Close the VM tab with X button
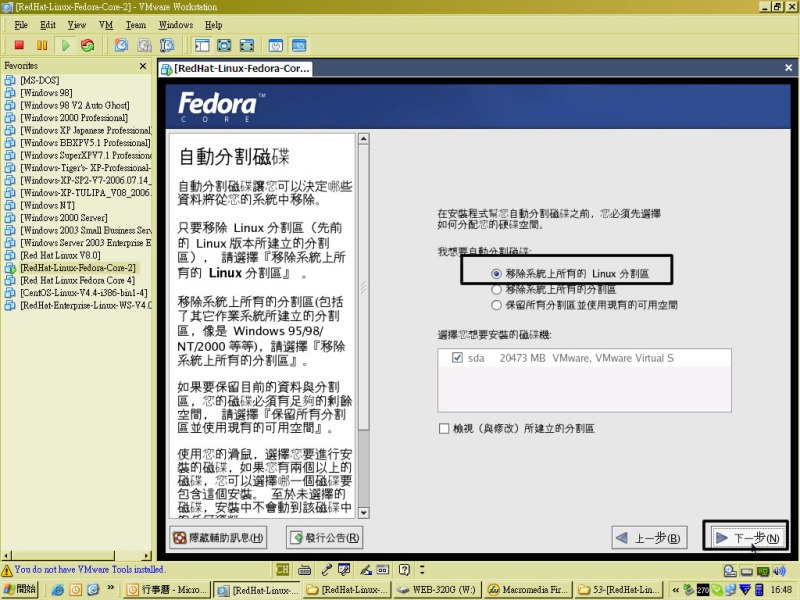Image resolution: width=800 pixels, height=600 pixels. (788, 67)
